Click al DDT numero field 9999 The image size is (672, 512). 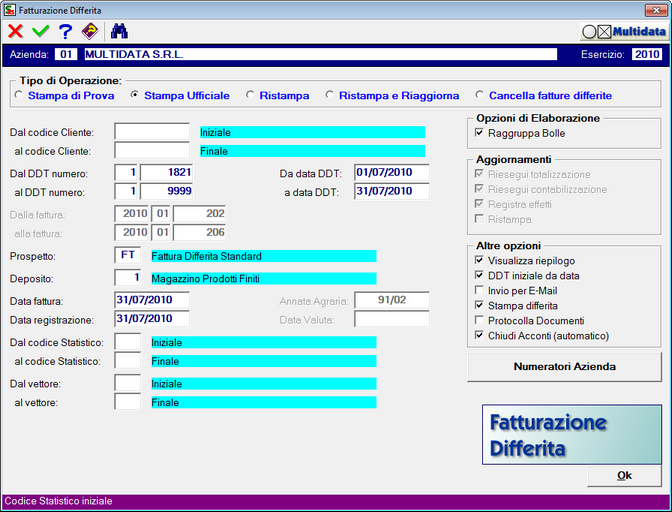166,192
